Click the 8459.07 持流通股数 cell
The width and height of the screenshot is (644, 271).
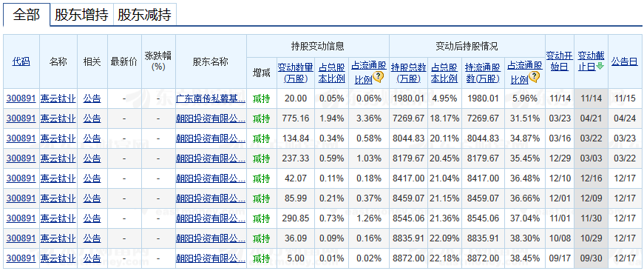[x=483, y=198]
